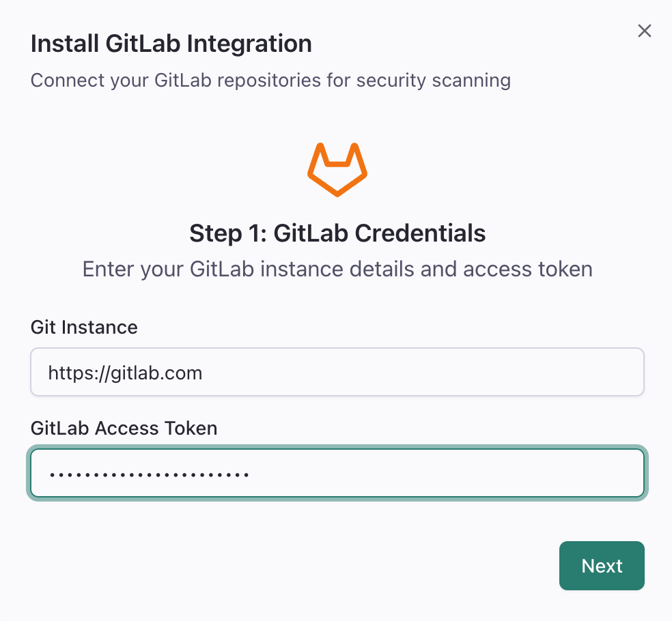Click the "Install GitLab Integration" dialog title
The width and height of the screenshot is (672, 621).
171,44
